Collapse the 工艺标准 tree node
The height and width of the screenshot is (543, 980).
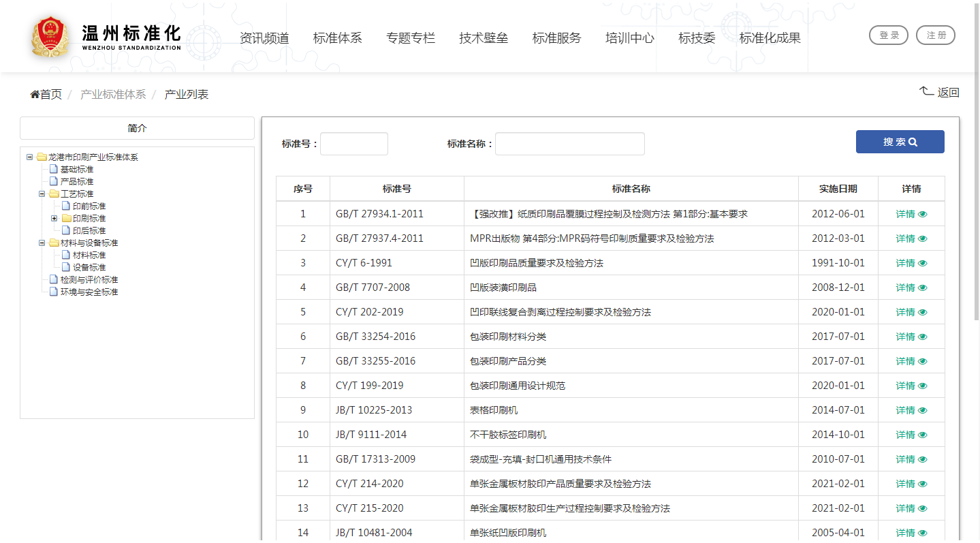[x=42, y=194]
